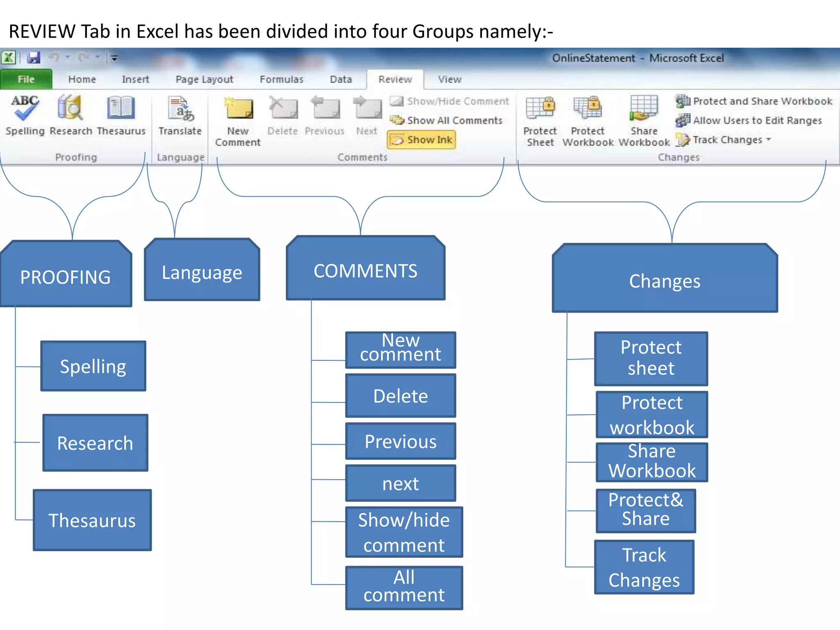Viewport: 840px width, 630px height.
Task: Insert a New Comment
Action: (238, 109)
